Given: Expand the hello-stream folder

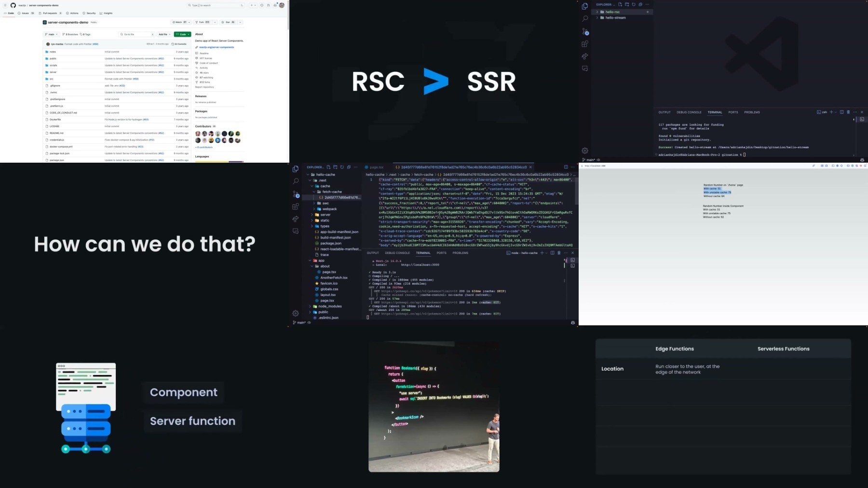Looking at the screenshot, I should tap(615, 17).
